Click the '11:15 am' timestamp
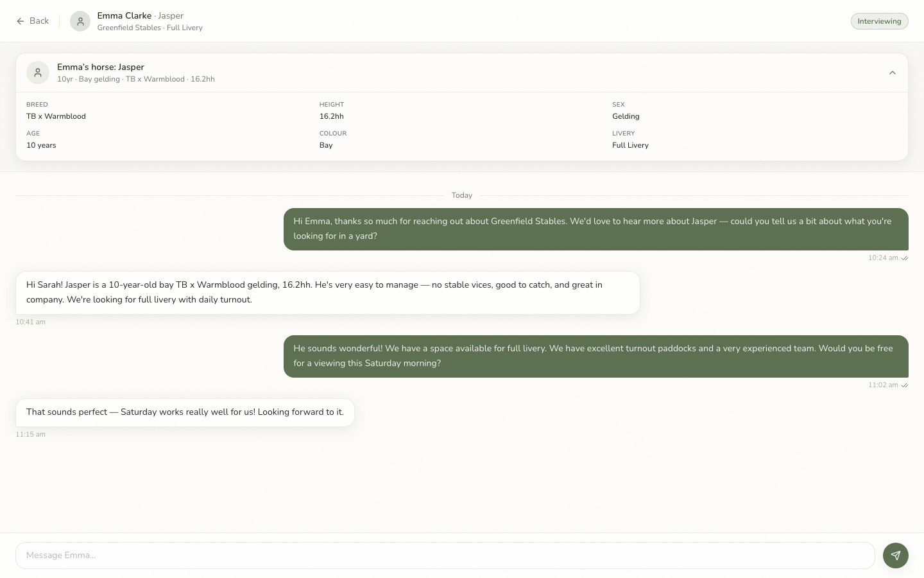The width and height of the screenshot is (924, 578). [30, 434]
